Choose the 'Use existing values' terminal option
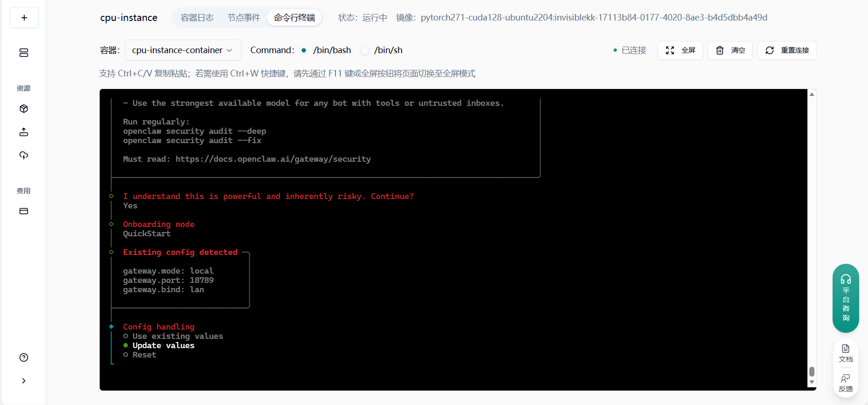This screenshot has width=868, height=405. tap(177, 336)
